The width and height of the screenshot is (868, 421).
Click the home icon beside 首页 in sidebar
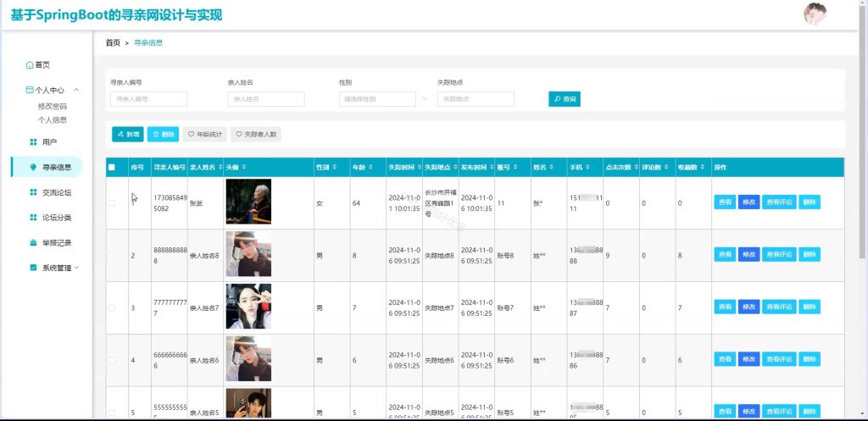(x=30, y=65)
